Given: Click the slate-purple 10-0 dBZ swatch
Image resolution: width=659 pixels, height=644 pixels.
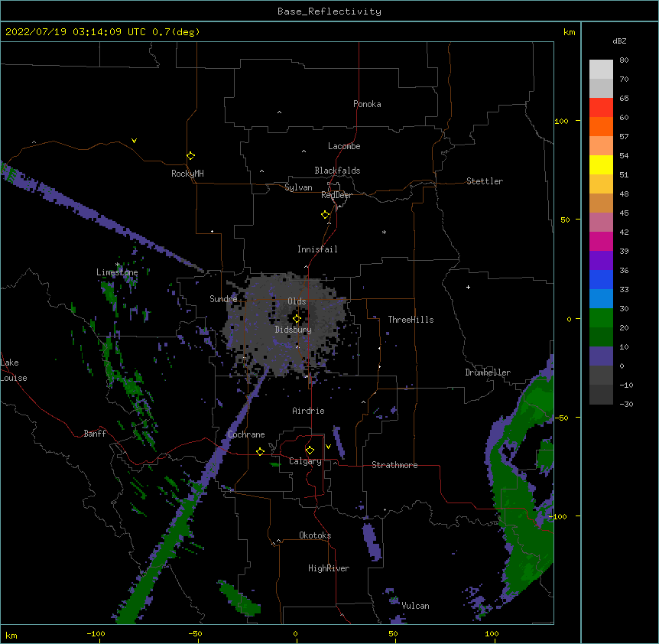Looking at the screenshot, I should point(601,356).
